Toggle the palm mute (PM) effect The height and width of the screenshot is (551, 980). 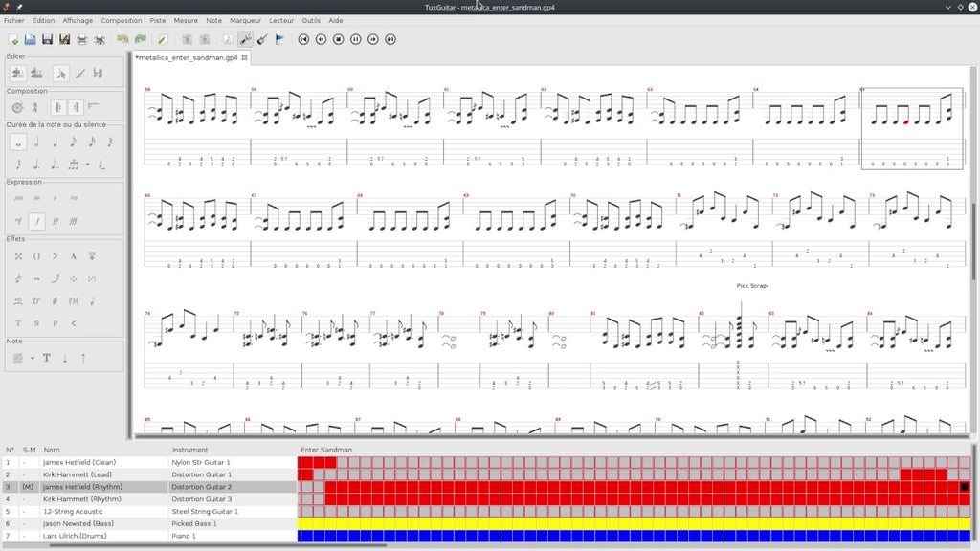click(x=73, y=301)
